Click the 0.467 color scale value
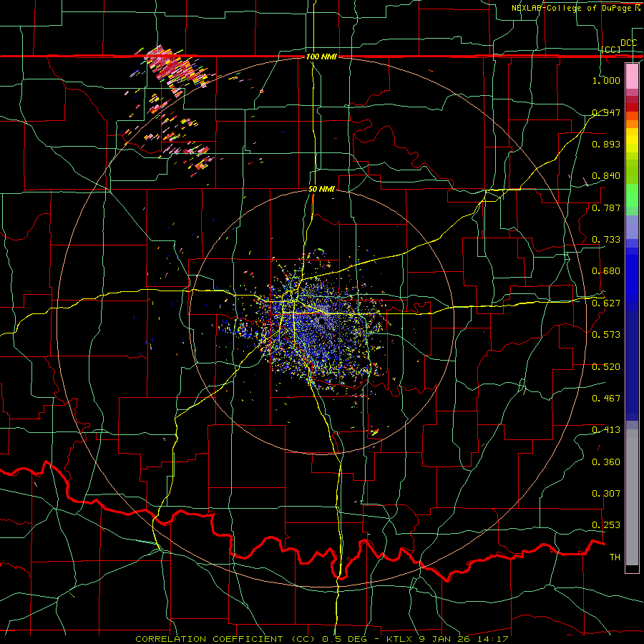The height and width of the screenshot is (644, 644). 606,399
